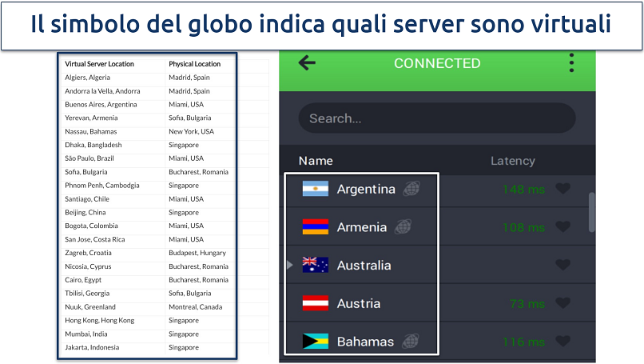
Task: Click the Austria flag icon
Action: (316, 303)
